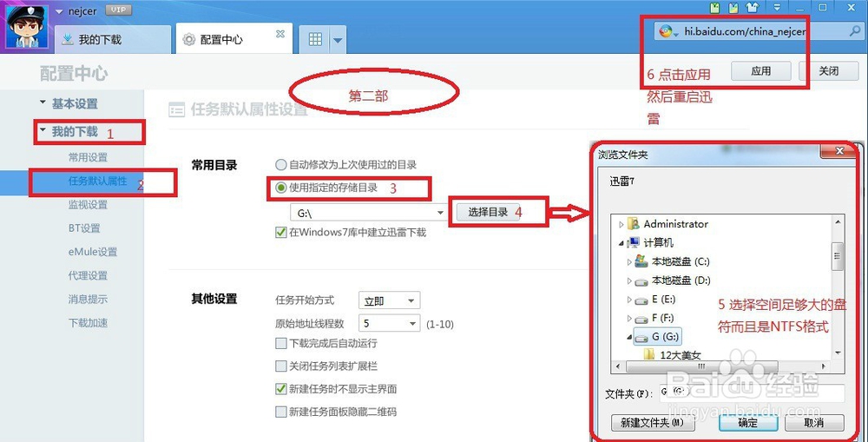Click the 应用 button
The width and height of the screenshot is (868, 442).
tap(760, 71)
